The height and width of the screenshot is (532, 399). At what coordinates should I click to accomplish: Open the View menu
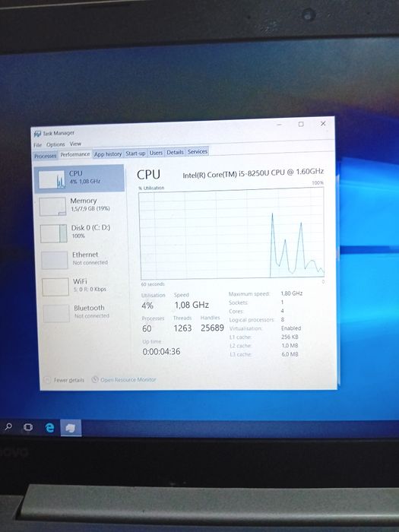[x=75, y=144]
